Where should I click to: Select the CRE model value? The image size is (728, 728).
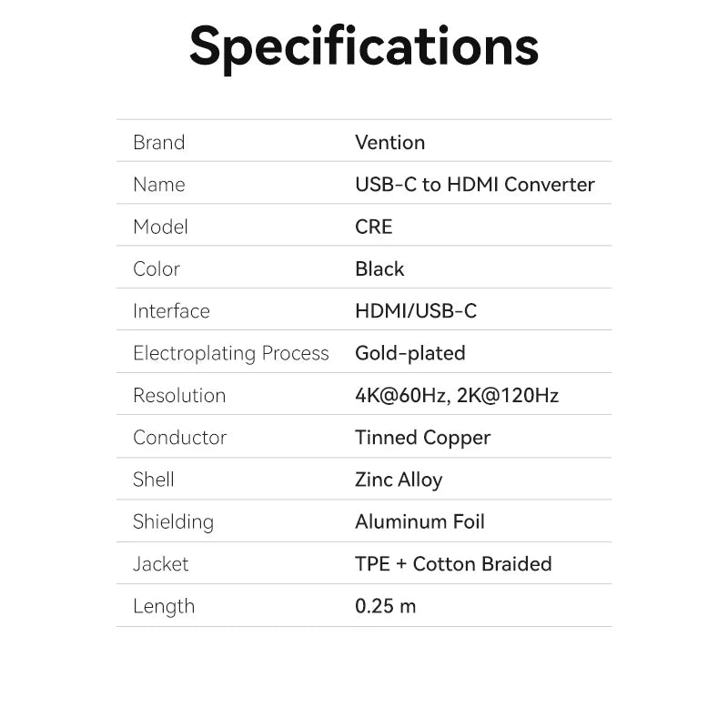373,227
